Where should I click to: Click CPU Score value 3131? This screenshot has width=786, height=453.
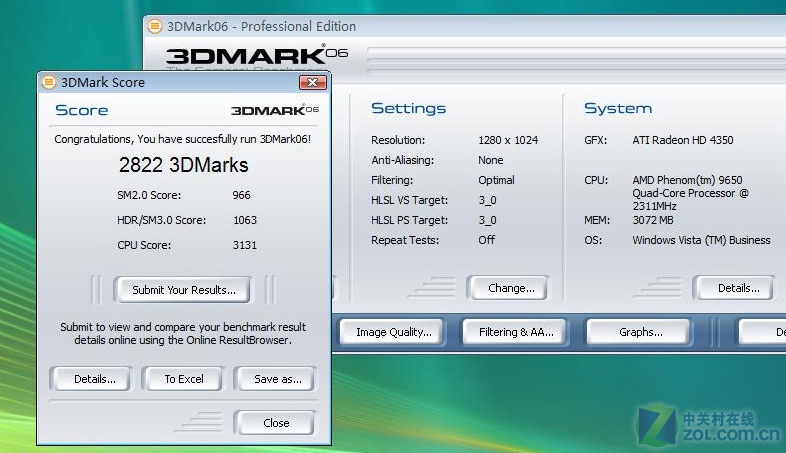click(x=245, y=245)
